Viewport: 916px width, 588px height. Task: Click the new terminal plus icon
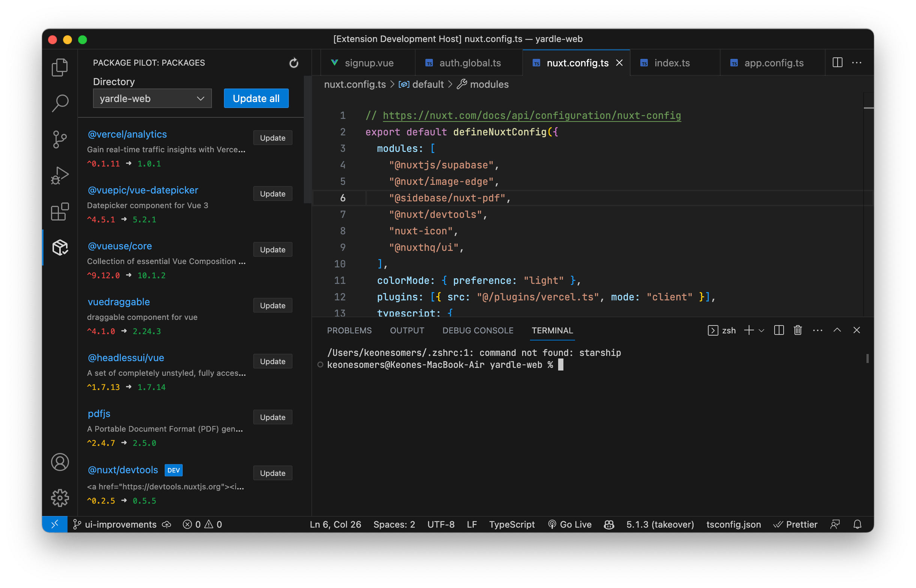(749, 331)
